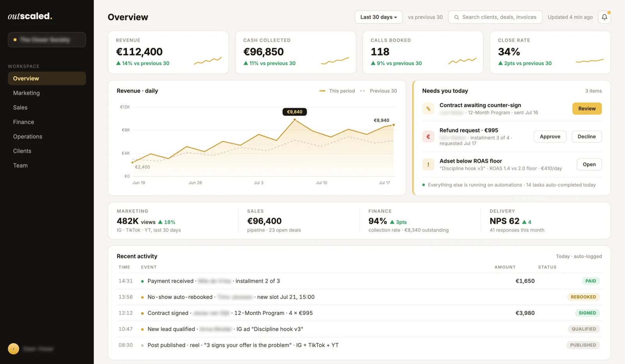Toggle the Previous 30 legend item
The height and width of the screenshot is (364, 625).
pyautogui.click(x=379, y=91)
